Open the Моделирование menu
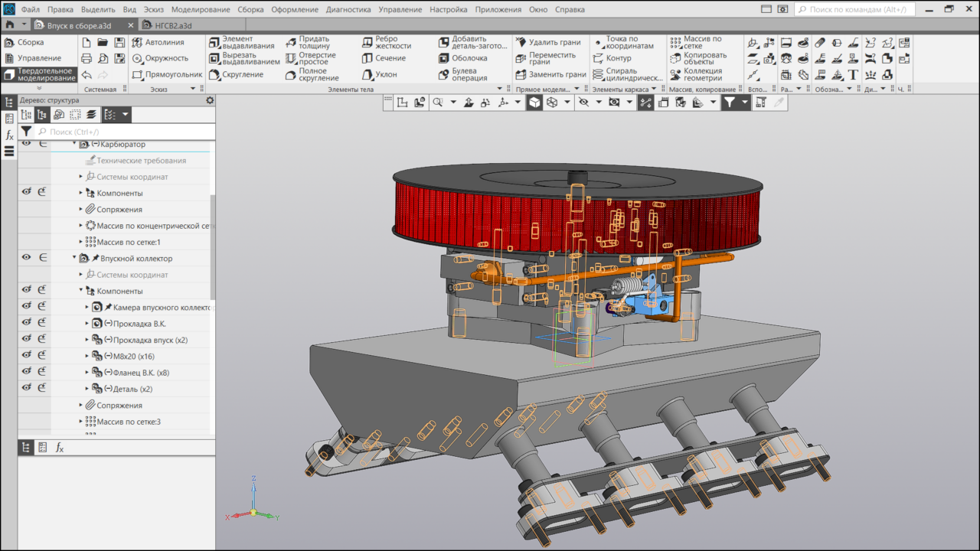Viewport: 980px width, 551px height. pos(200,9)
